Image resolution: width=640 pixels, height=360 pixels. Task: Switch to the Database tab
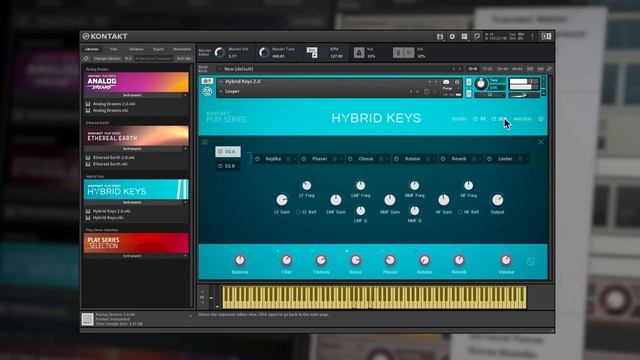[136, 49]
